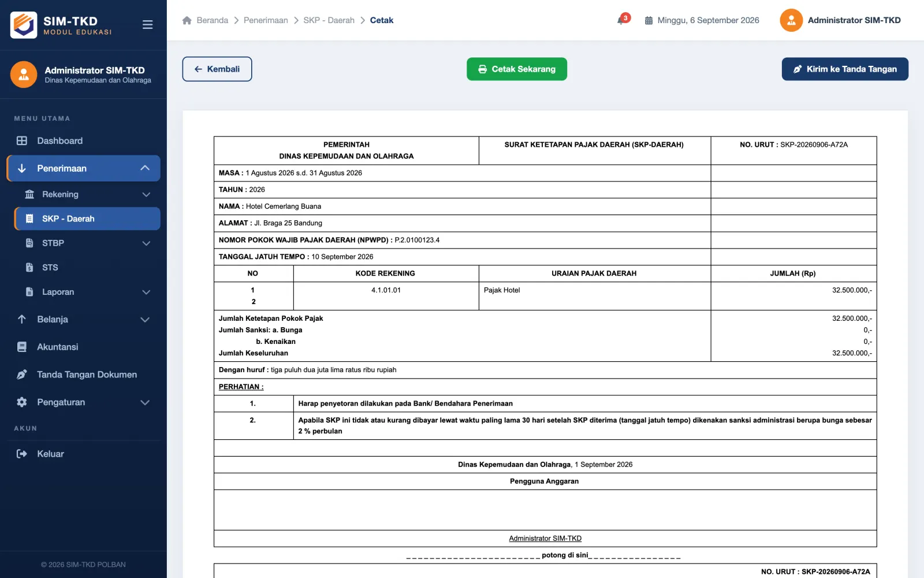Click the Kembali back button

point(217,69)
